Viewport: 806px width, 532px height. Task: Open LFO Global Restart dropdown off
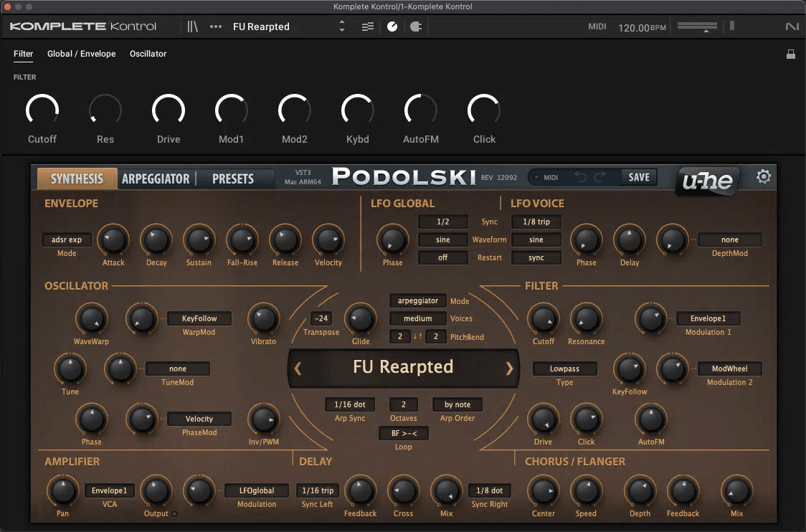[443, 257]
